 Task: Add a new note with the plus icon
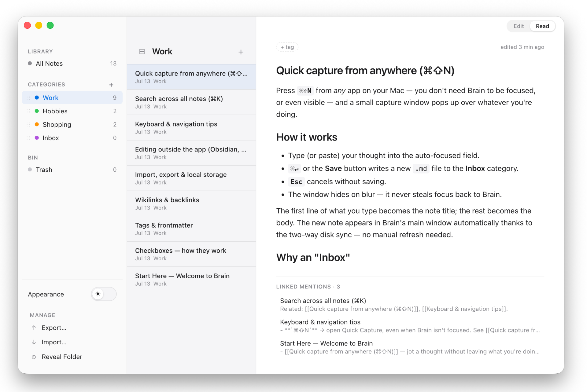tap(241, 52)
